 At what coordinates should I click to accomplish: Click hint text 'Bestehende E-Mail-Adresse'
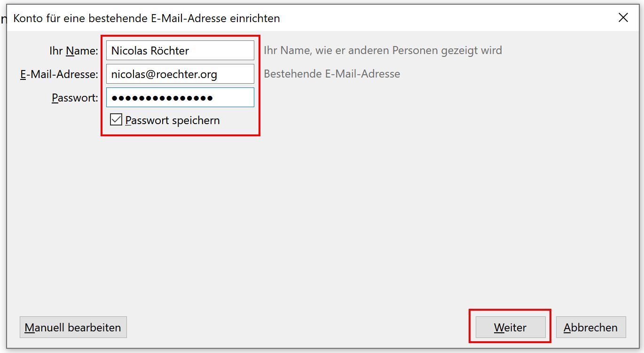coord(332,74)
